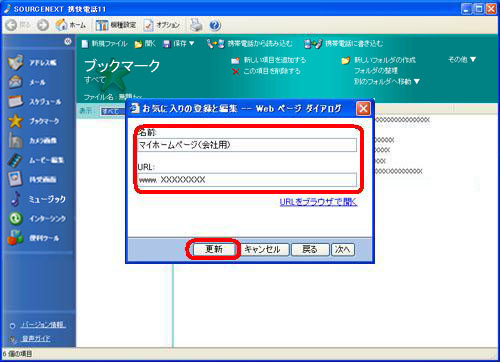This screenshot has height=362, width=500.
Task: Click 新しい項目を追加する add new item
Action: [269, 60]
